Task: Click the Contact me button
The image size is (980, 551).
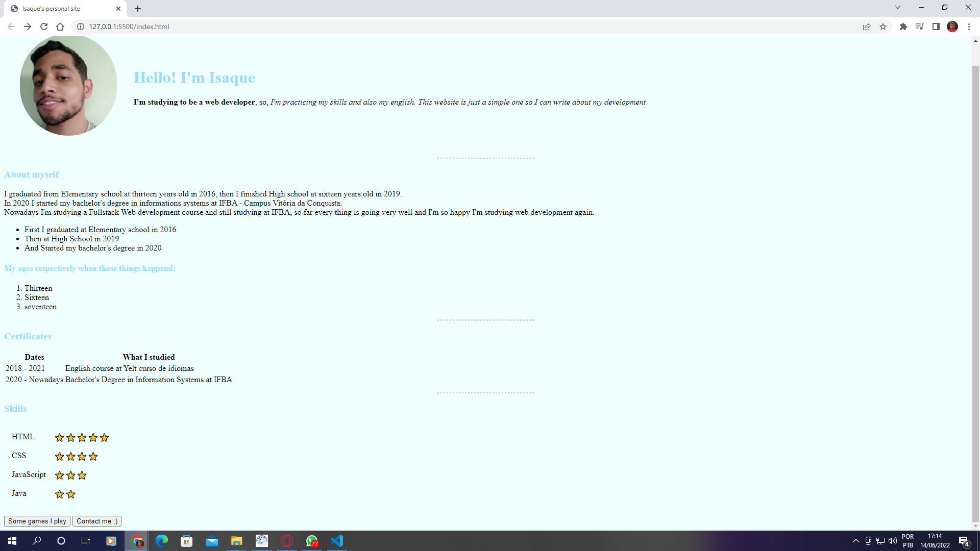Action: (x=96, y=521)
